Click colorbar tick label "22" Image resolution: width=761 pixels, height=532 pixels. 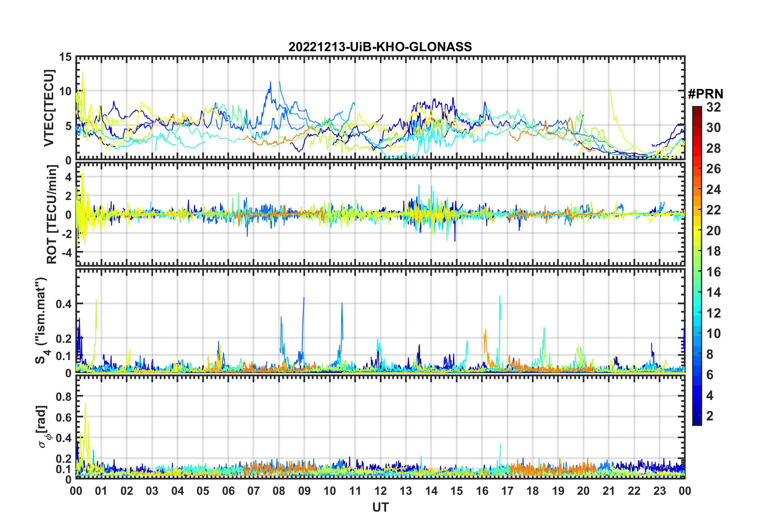click(x=714, y=210)
